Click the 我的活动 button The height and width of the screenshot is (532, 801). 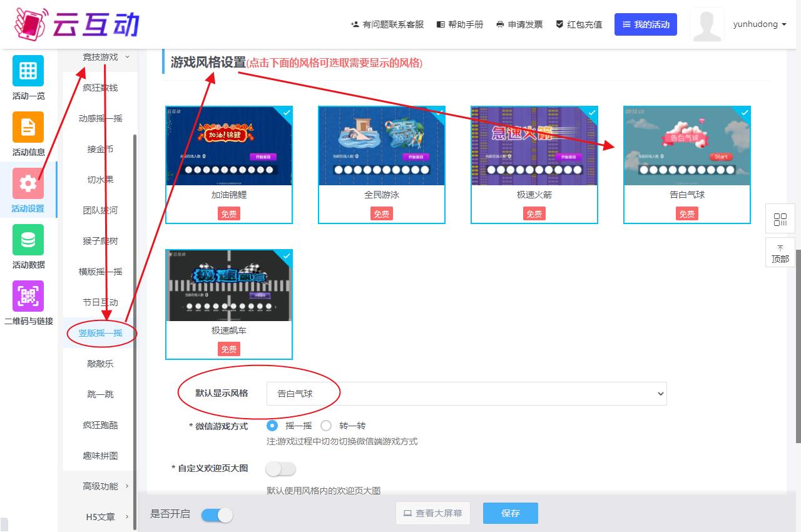[x=645, y=24]
